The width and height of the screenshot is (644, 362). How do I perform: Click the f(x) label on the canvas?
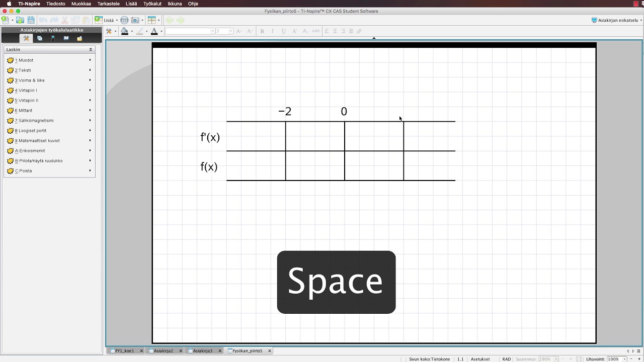click(x=209, y=167)
